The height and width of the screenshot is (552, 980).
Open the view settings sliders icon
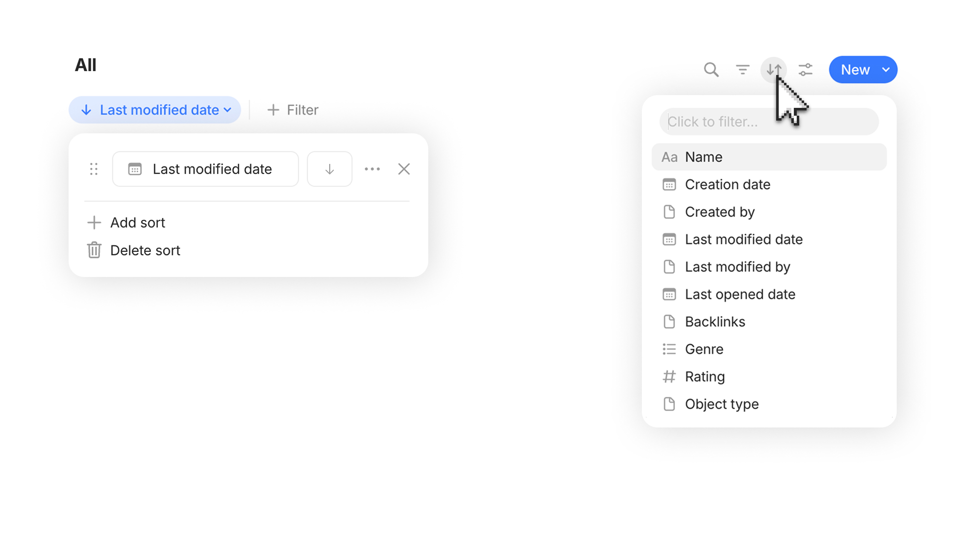pyautogui.click(x=805, y=70)
